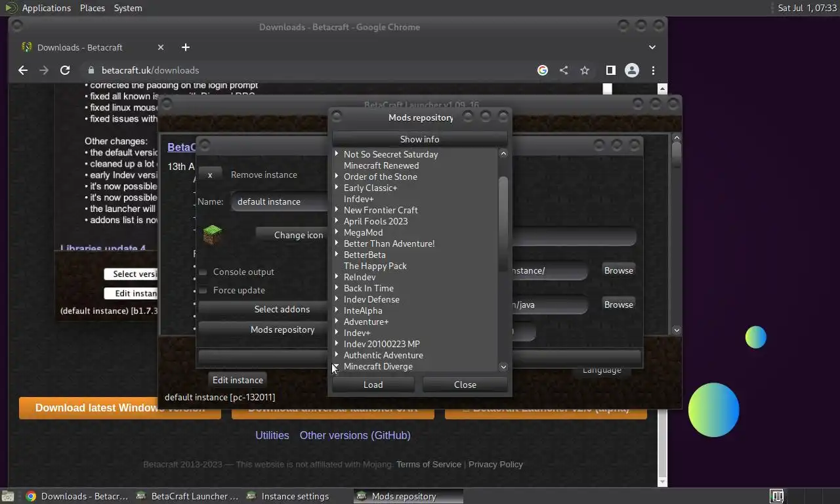Close the Mods repository dialog
The image size is (840, 504).
465,385
